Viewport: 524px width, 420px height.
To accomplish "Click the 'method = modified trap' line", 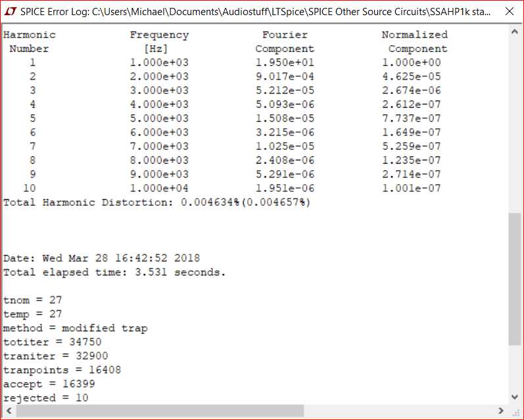I will 76,329.
